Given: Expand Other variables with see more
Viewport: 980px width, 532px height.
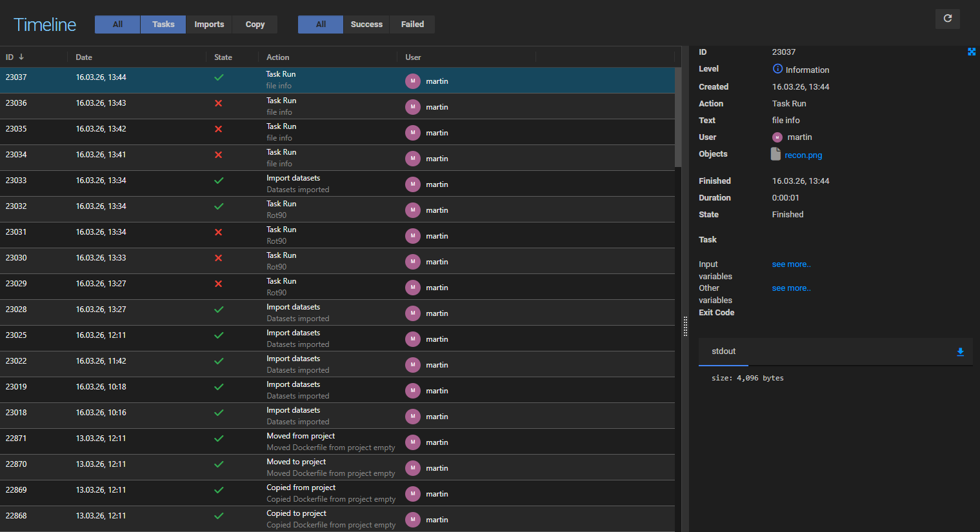Looking at the screenshot, I should [791, 288].
